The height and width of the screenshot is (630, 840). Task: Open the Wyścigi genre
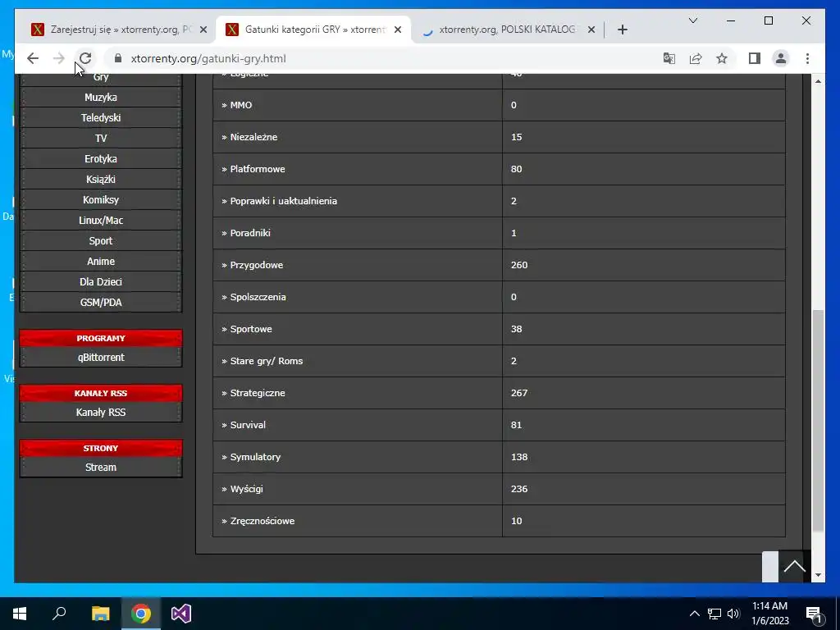[246, 489]
